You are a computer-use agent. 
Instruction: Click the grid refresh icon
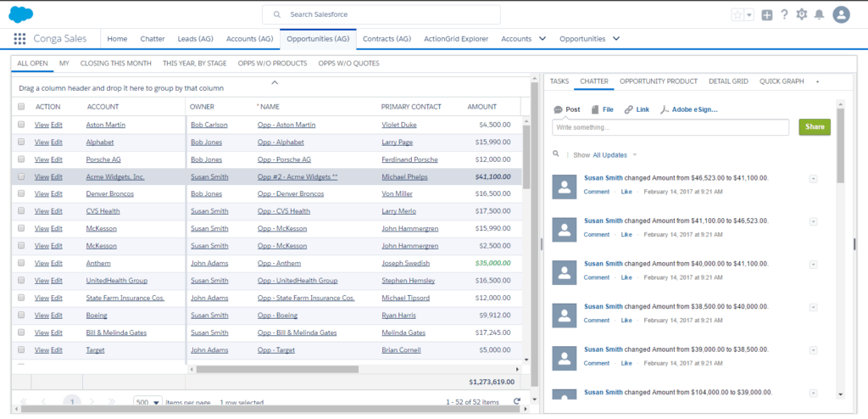[517, 401]
